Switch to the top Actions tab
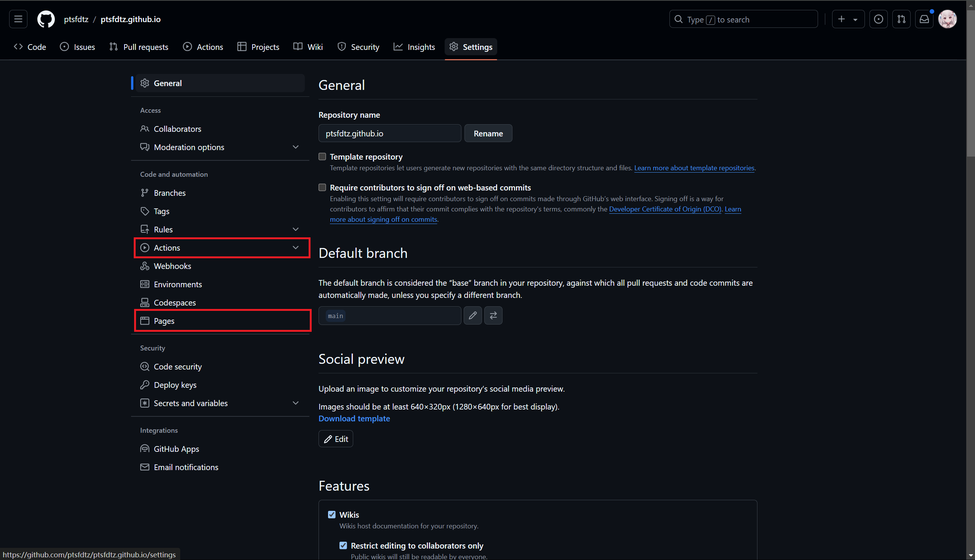The width and height of the screenshot is (975, 560). point(203,47)
